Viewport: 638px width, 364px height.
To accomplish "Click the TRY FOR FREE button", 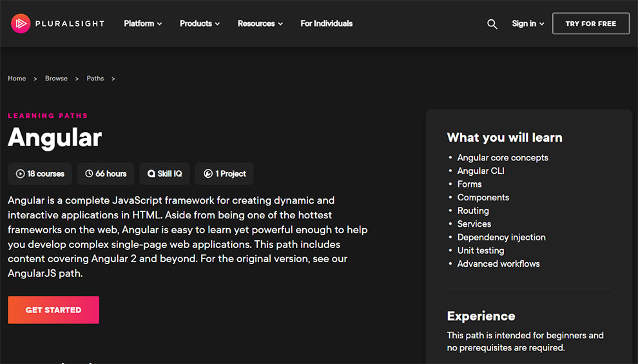I will click(591, 24).
